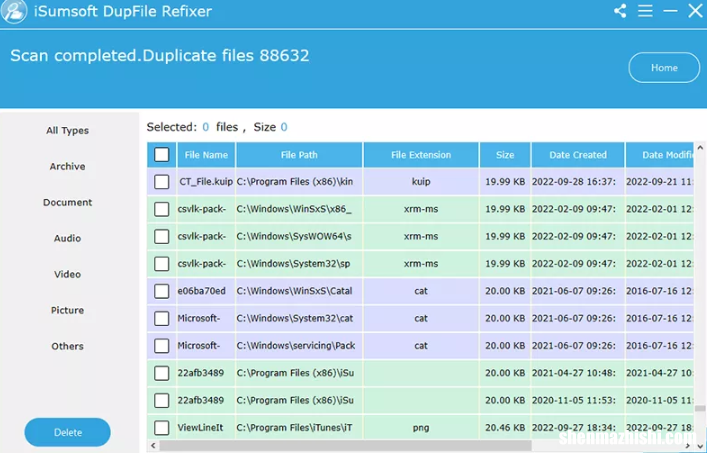Check the 22afb3489 2020-11-05 row checkbox
Image resolution: width=707 pixels, height=453 pixels.
161,400
